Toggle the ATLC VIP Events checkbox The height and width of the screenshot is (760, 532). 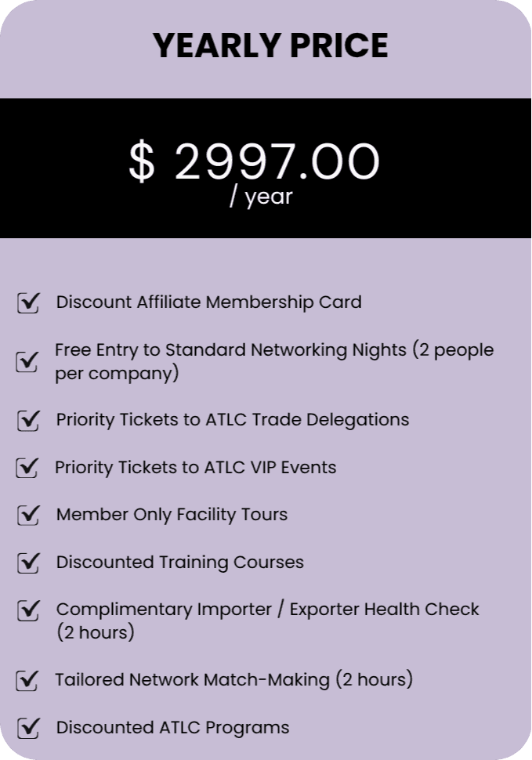coord(28,468)
